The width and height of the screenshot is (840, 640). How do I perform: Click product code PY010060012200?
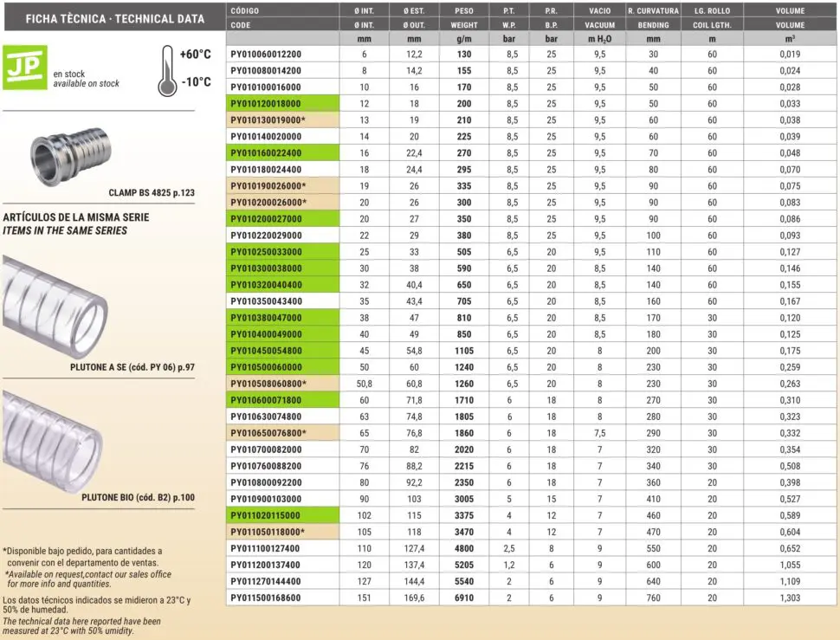click(265, 54)
